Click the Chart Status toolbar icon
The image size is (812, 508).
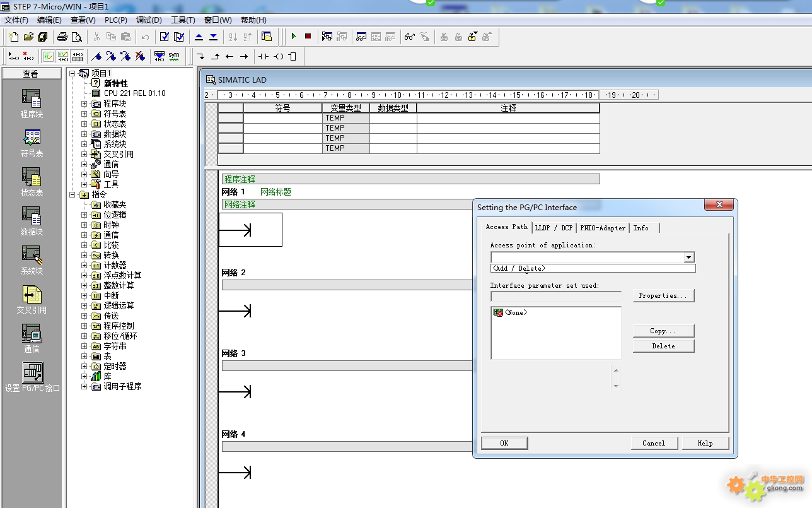[361, 37]
